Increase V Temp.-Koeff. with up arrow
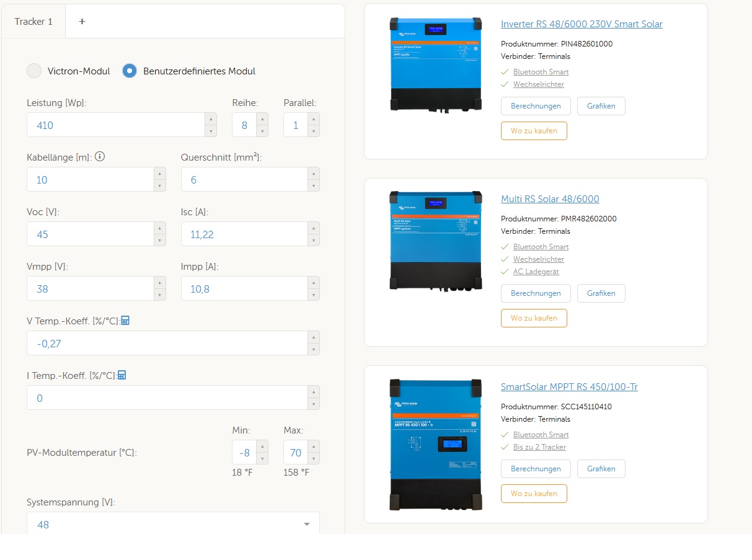752x560 pixels. (x=314, y=337)
